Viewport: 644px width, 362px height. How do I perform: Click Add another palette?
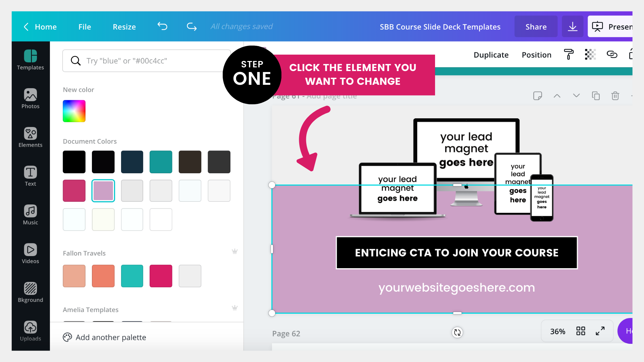(111, 337)
